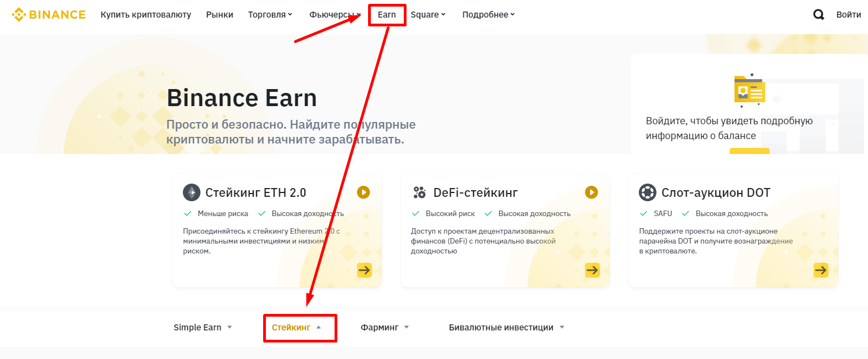The width and height of the screenshot is (868, 359).
Task: Click the ETH 2.0 staking arrow button
Action: point(364,270)
